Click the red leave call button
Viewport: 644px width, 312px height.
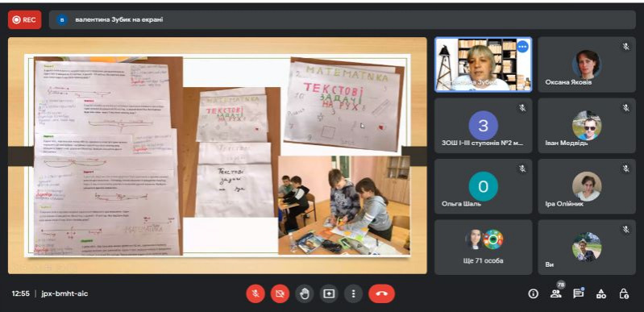381,294
